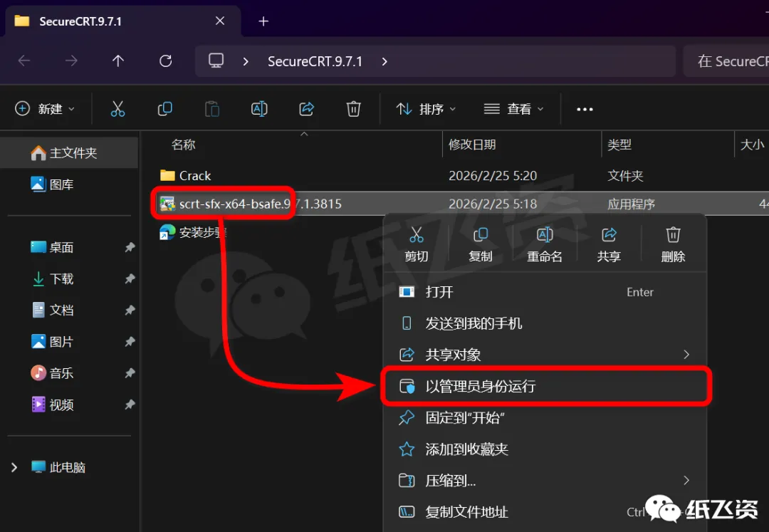Image resolution: width=769 pixels, height=532 pixels.
Task: Select 以管理员身份运行 menu item
Action: pos(545,387)
